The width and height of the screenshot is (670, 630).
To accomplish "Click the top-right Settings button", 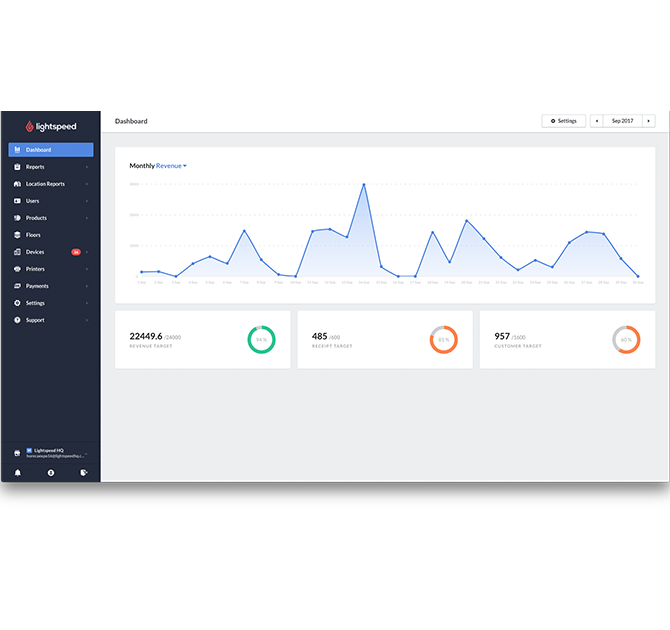I will click(x=564, y=121).
